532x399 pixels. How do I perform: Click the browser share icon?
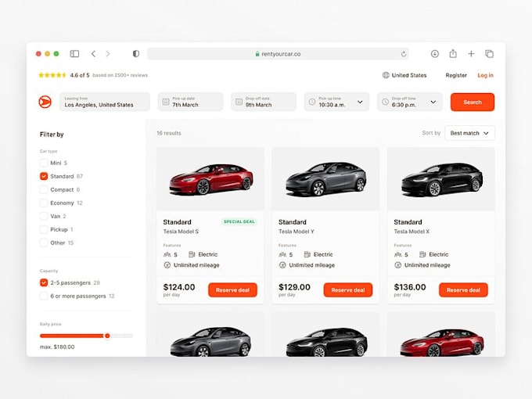point(453,53)
